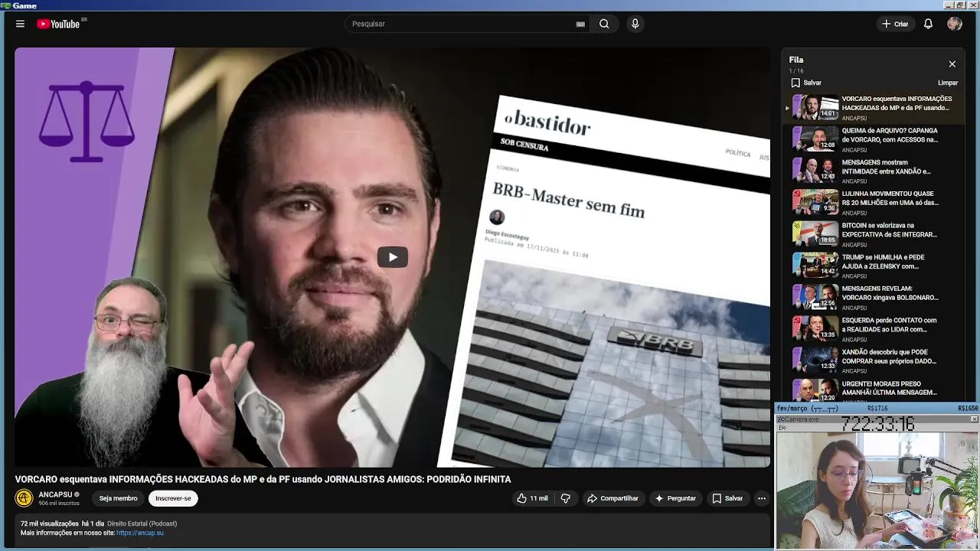This screenshot has width=980, height=551.
Task: Open the notifications bell
Action: 928,24
